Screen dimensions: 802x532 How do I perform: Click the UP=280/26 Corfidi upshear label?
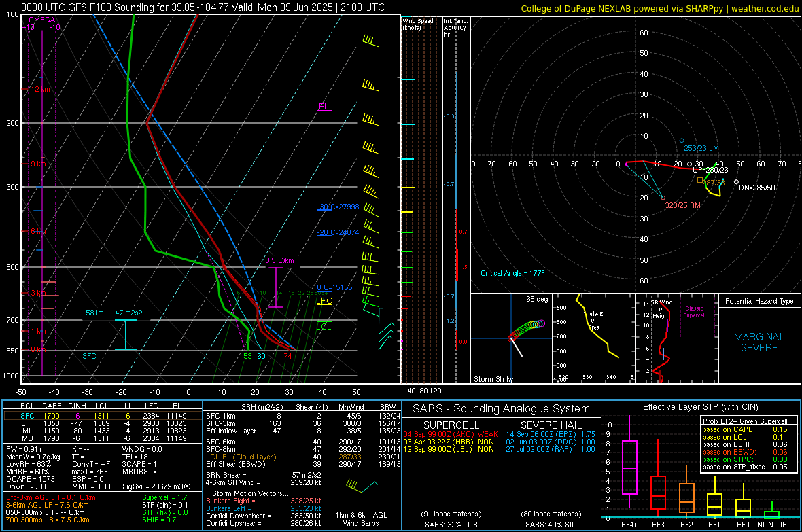pyautogui.click(x=710, y=170)
